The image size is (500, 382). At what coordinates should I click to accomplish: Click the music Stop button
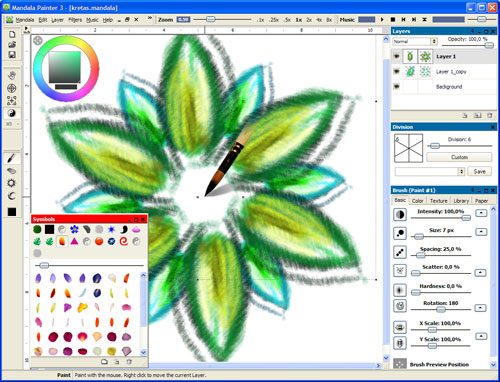[393, 20]
